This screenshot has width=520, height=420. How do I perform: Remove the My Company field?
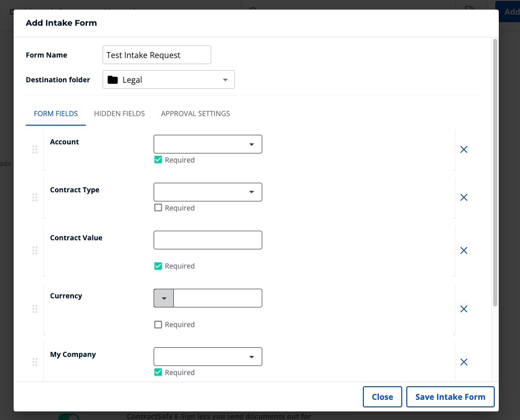464,362
